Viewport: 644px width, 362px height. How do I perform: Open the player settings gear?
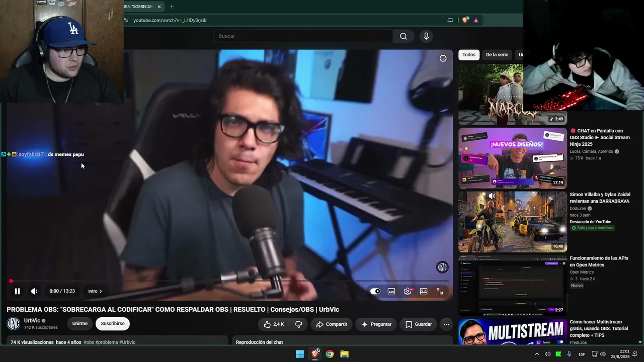pos(408,291)
